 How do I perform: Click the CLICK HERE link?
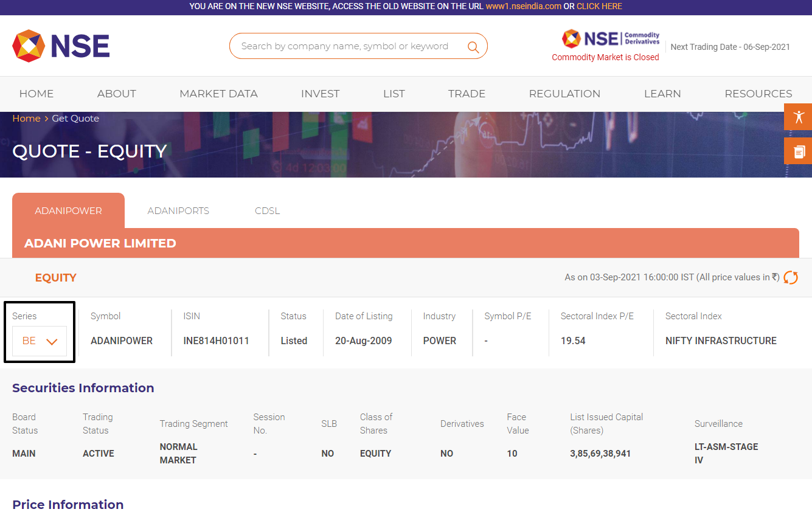click(x=599, y=6)
